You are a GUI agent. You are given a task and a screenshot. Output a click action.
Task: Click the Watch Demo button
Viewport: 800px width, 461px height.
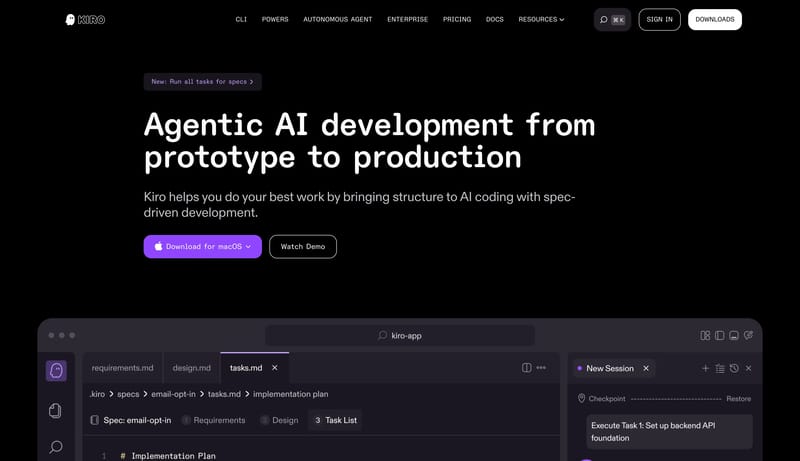click(x=303, y=246)
